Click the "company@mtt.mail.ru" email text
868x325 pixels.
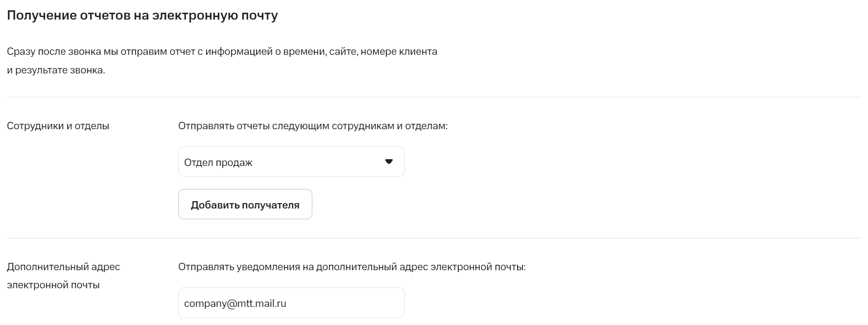(x=235, y=303)
